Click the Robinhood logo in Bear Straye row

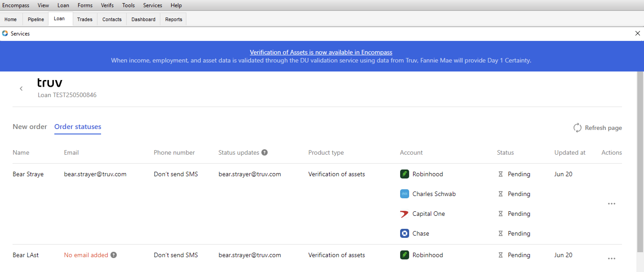(x=404, y=174)
